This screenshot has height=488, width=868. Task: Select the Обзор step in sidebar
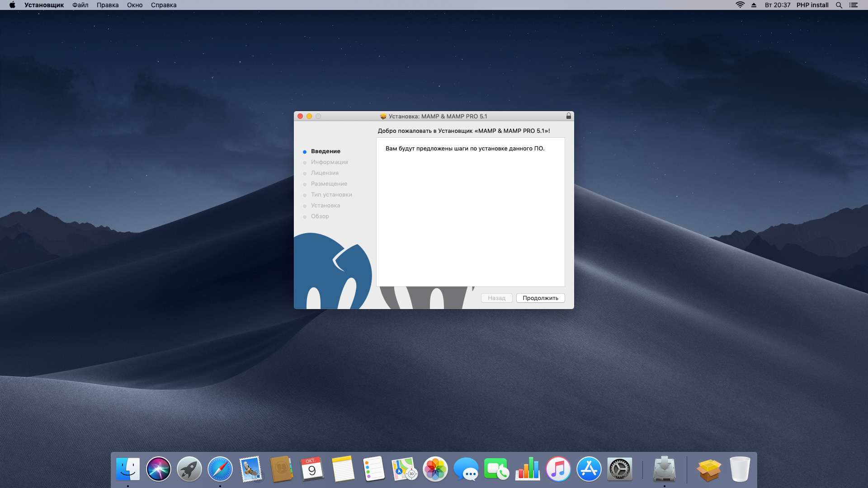click(x=320, y=216)
